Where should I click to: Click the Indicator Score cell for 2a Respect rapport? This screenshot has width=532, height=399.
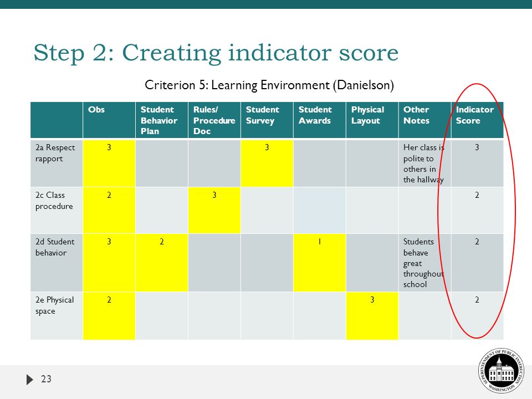point(477,163)
